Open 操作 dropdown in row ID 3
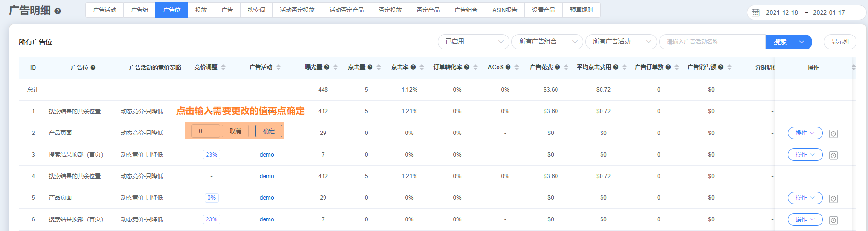This screenshot has width=868, height=231. 805,155
